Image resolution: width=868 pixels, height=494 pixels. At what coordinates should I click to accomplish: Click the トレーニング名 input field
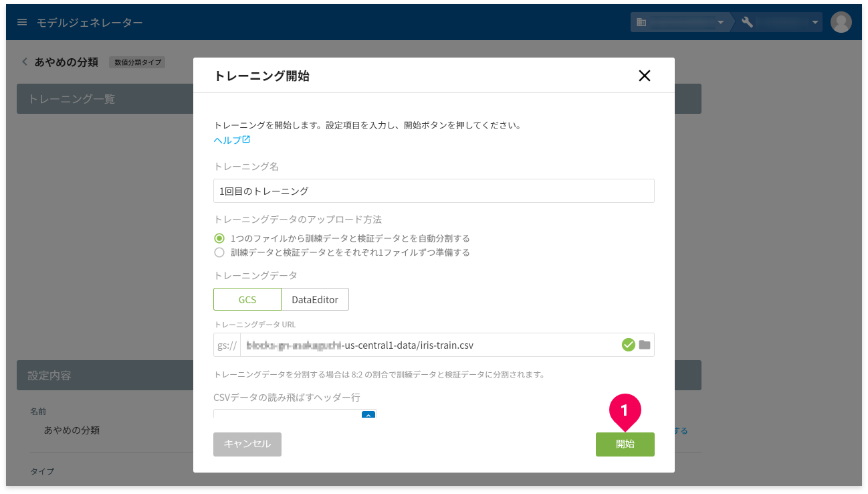(x=433, y=191)
